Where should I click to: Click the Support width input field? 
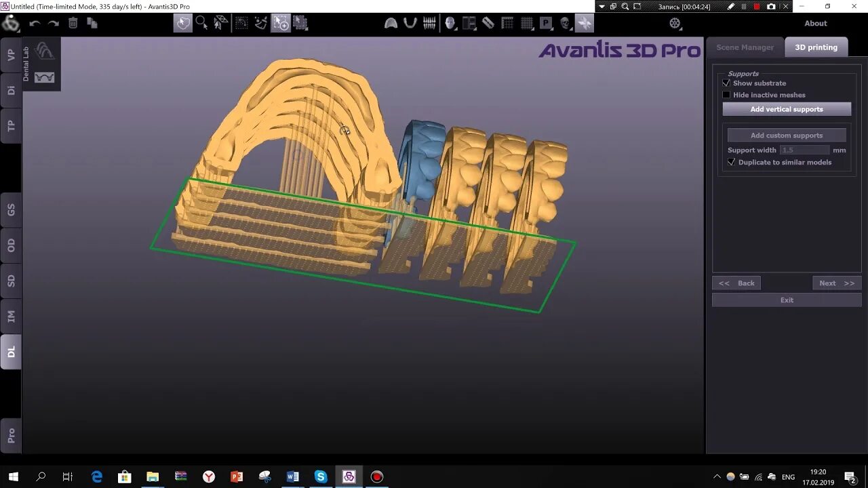pos(804,150)
